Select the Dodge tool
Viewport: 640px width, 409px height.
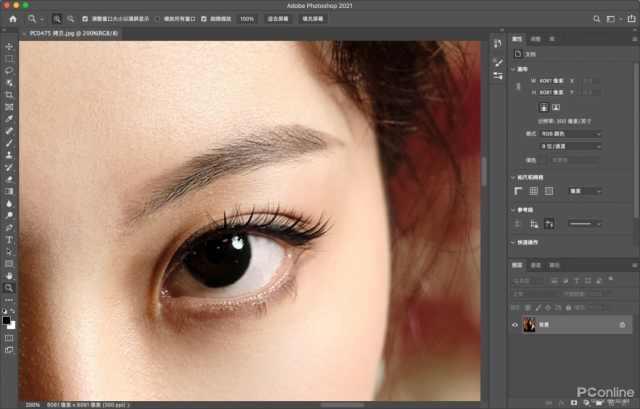(x=9, y=216)
